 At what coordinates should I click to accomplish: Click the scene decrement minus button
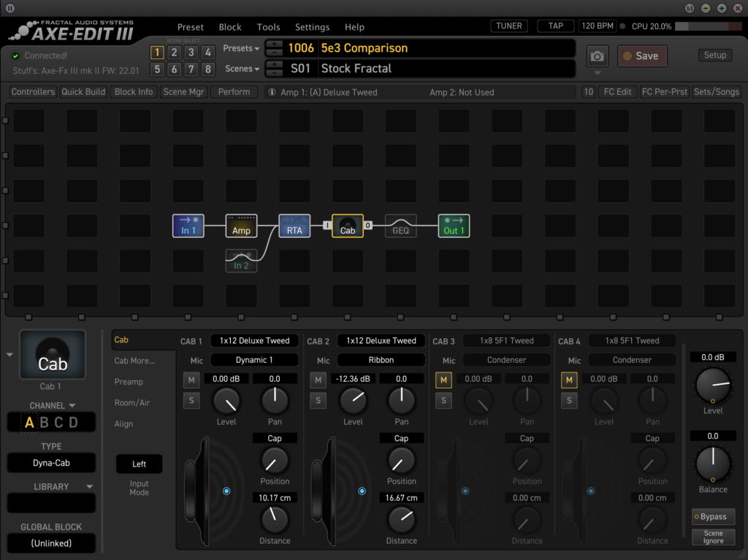click(274, 72)
